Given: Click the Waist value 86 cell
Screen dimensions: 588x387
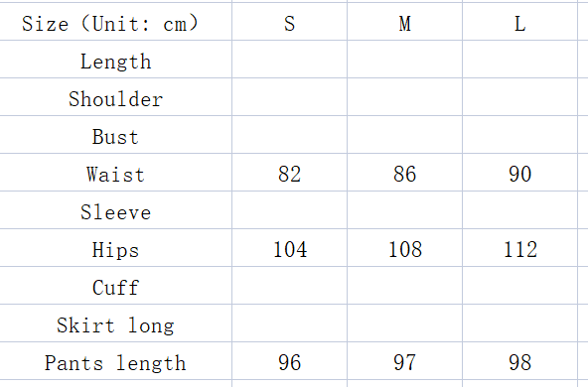Looking at the screenshot, I should [404, 173].
